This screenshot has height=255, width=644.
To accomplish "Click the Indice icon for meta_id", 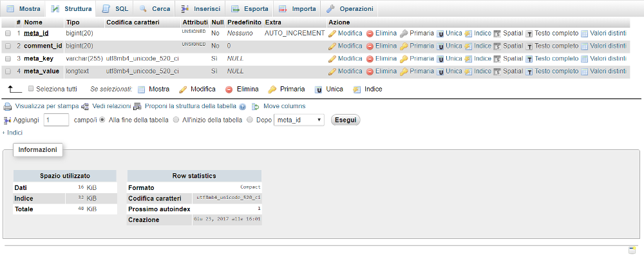I will pos(468,33).
